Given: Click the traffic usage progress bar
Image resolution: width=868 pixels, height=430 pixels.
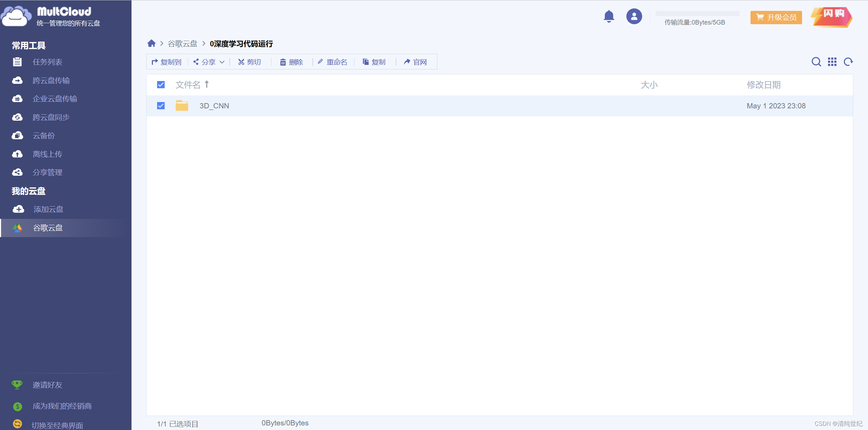Looking at the screenshot, I should [x=697, y=14].
